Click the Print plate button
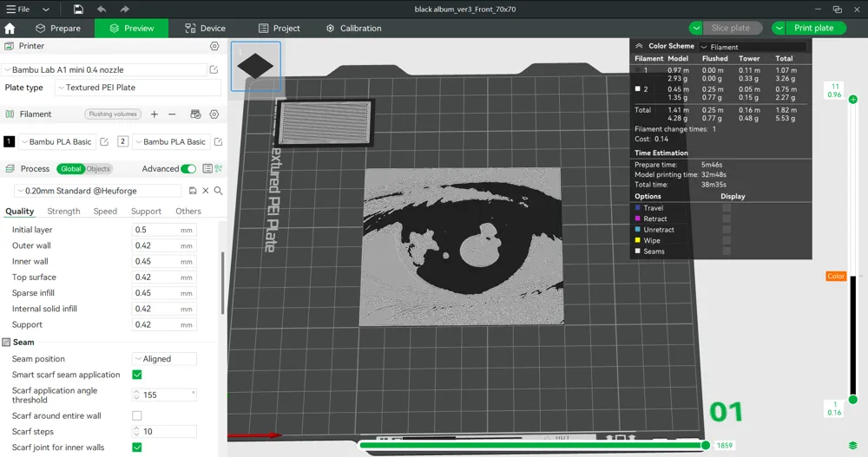Screen dimensions: 868x457 click(814, 28)
